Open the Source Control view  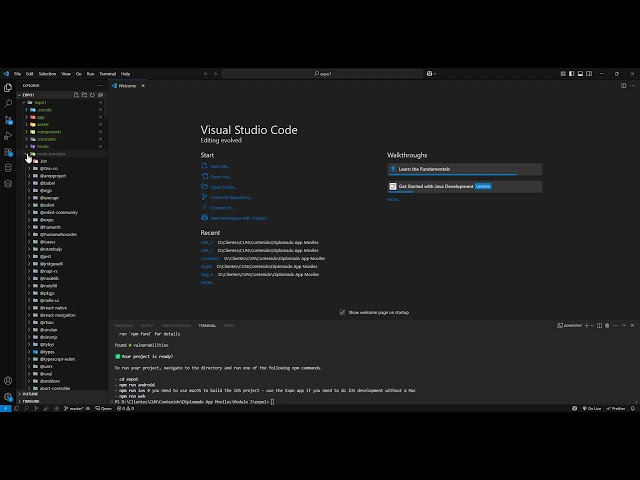8,120
